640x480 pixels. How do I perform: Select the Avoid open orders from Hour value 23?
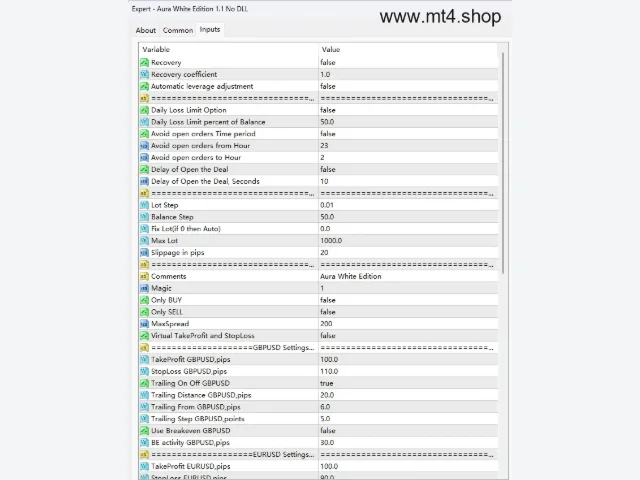click(x=324, y=145)
